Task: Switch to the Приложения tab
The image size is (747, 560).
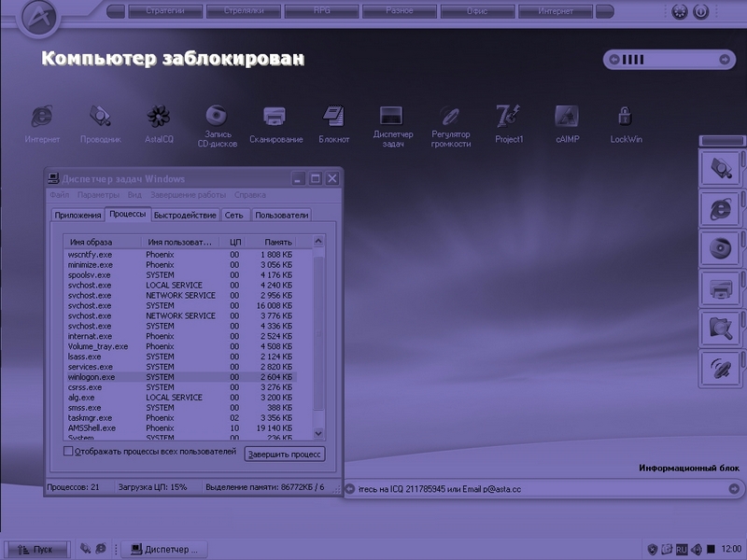Action: tap(78, 216)
